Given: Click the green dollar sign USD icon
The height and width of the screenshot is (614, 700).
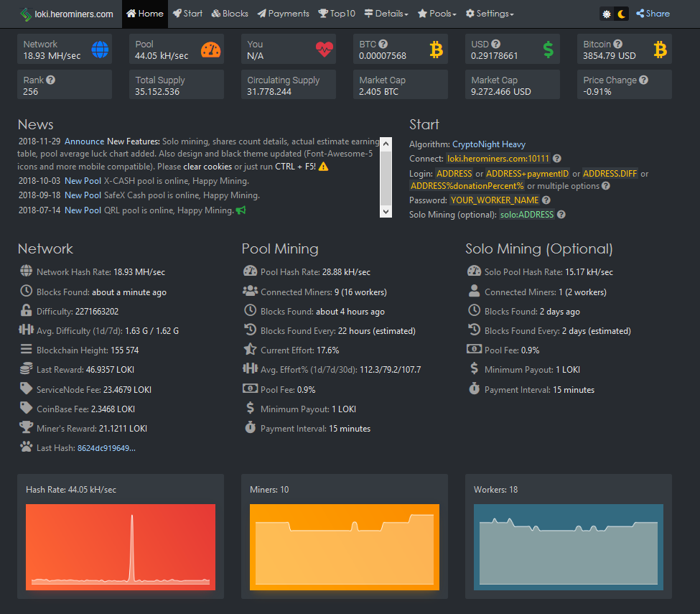Looking at the screenshot, I should click(549, 50).
